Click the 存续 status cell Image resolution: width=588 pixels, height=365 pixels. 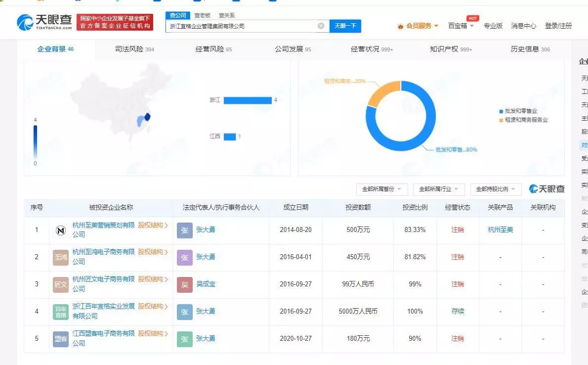[x=458, y=311]
